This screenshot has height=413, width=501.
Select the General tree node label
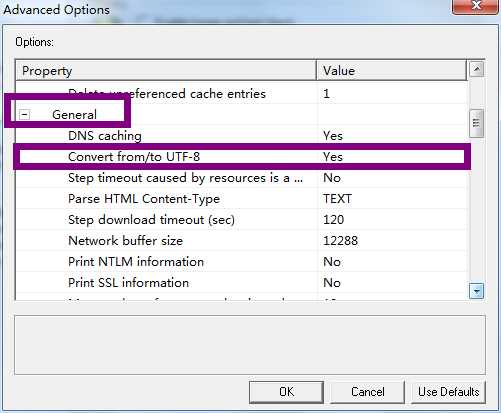coord(74,115)
